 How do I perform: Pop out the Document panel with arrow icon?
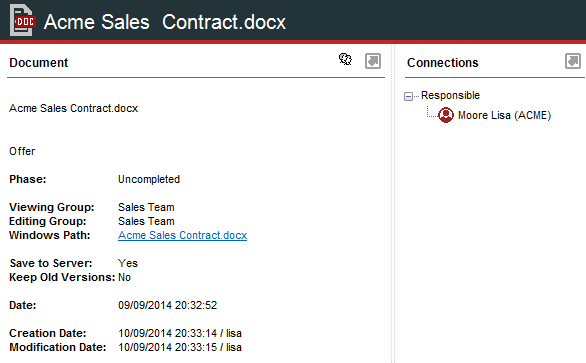click(x=373, y=61)
